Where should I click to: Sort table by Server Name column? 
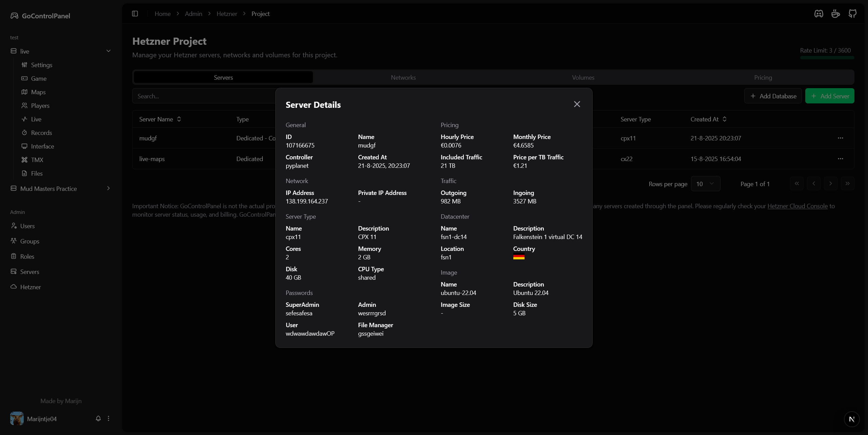click(x=160, y=119)
